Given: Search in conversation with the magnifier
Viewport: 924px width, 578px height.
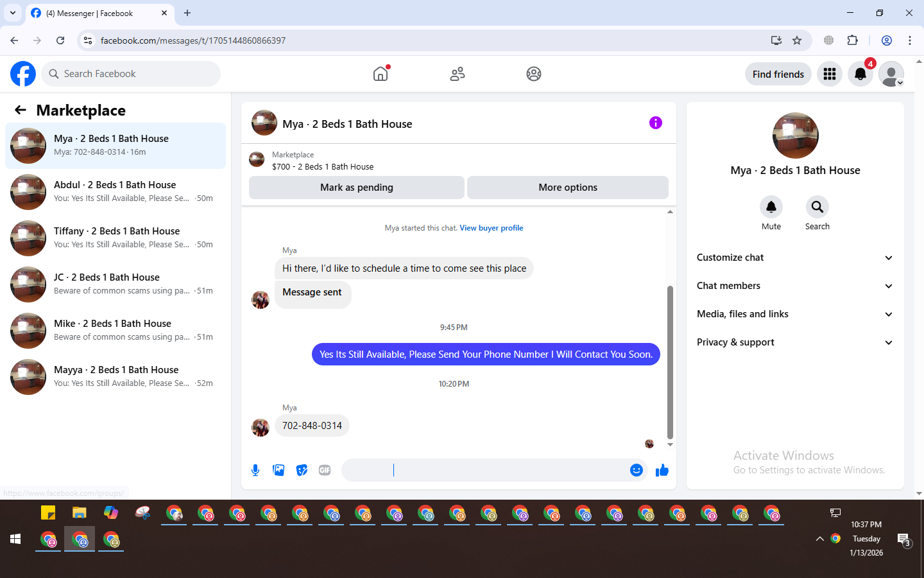Looking at the screenshot, I should (x=817, y=207).
